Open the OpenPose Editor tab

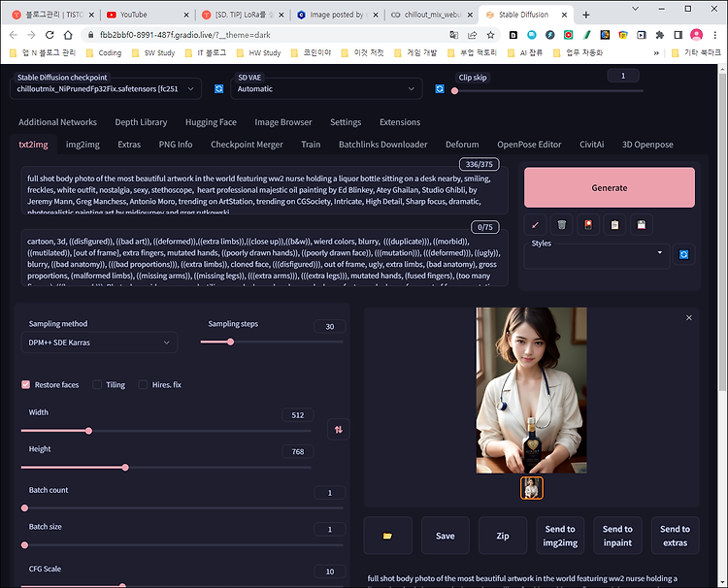click(529, 145)
